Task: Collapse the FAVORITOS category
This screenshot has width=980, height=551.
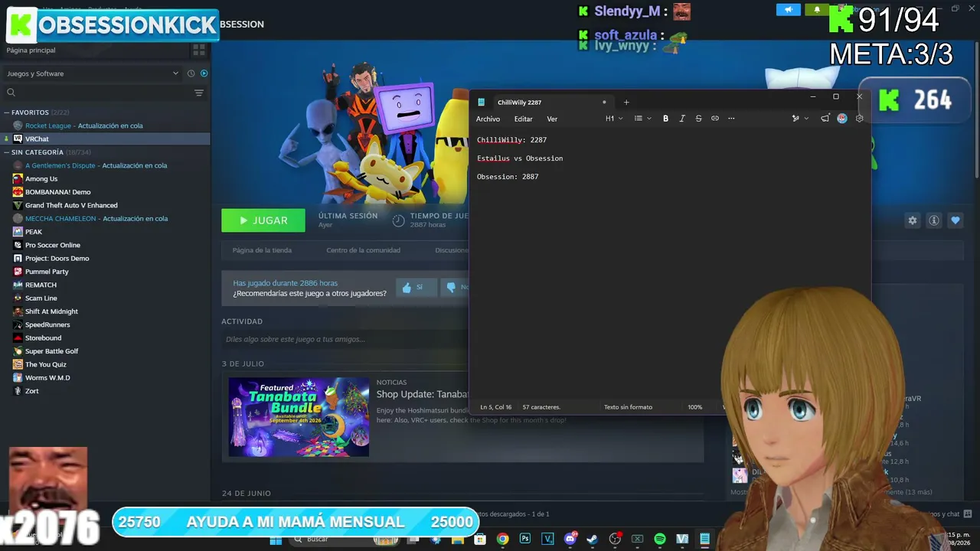Action: pos(7,112)
